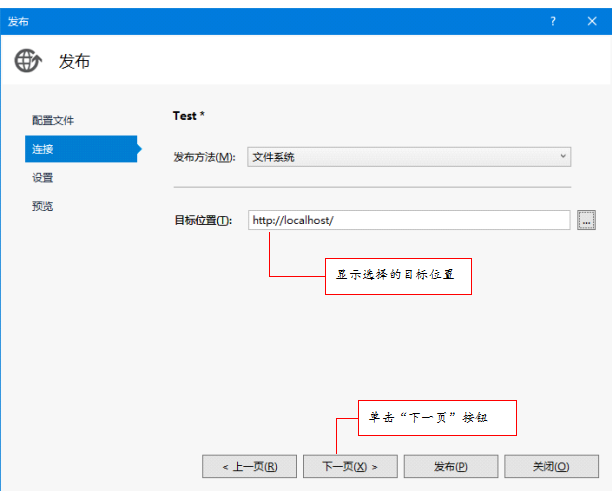
Task: Click the red 显示选择的目标位置 annotation box
Action: coord(398,276)
